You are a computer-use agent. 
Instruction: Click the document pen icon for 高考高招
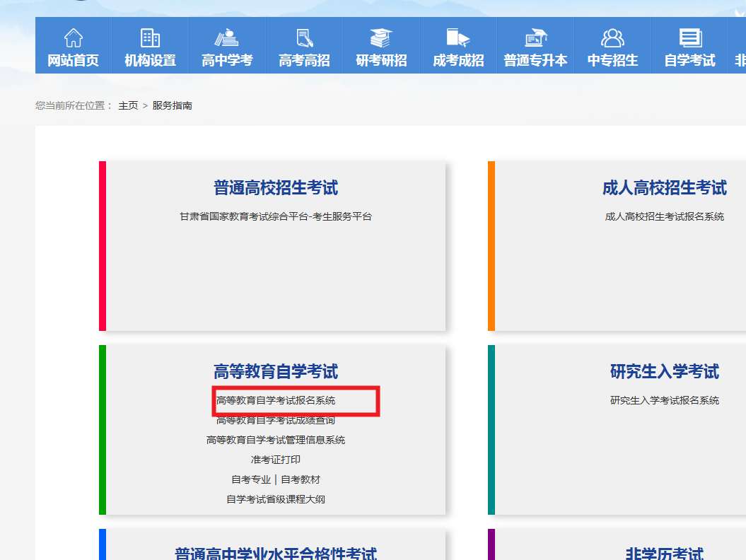pyautogui.click(x=305, y=37)
